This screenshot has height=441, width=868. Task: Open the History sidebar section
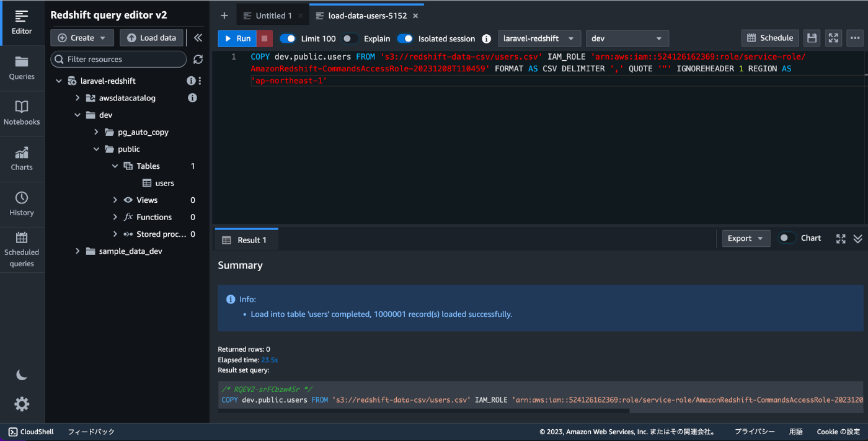(22, 204)
